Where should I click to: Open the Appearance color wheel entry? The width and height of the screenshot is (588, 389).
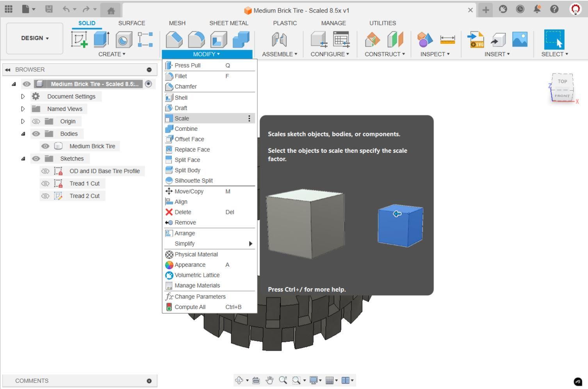tap(210, 265)
